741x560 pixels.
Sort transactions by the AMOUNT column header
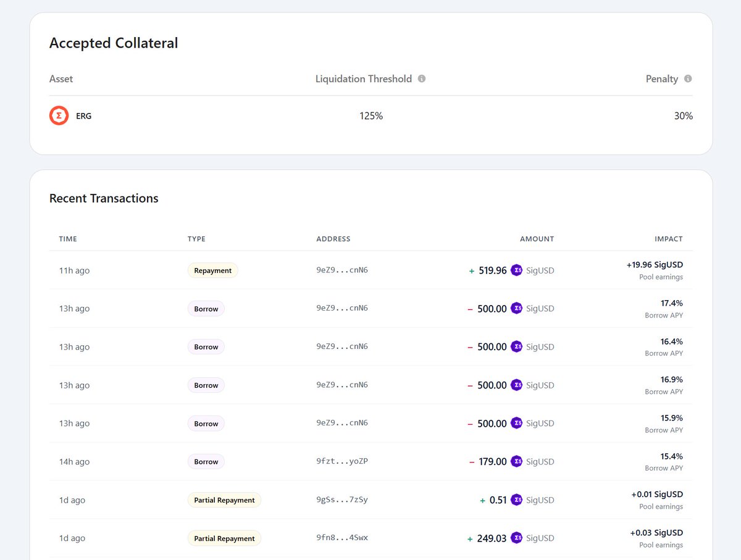pos(537,239)
